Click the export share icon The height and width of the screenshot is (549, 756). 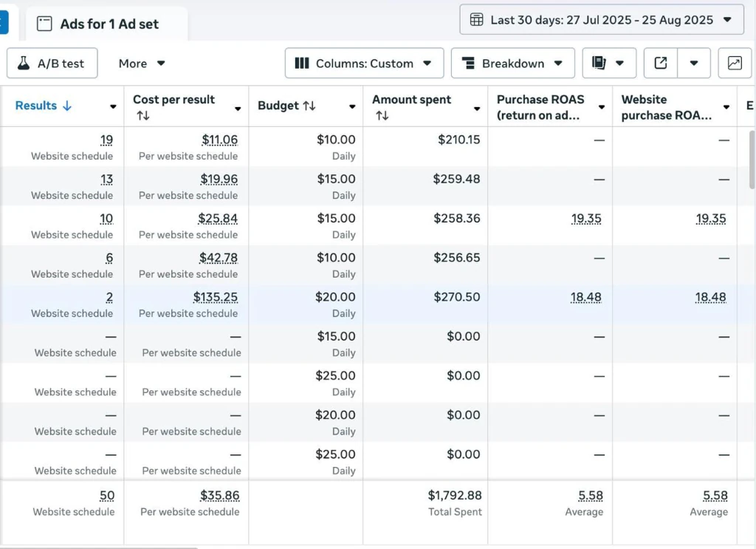[661, 64]
